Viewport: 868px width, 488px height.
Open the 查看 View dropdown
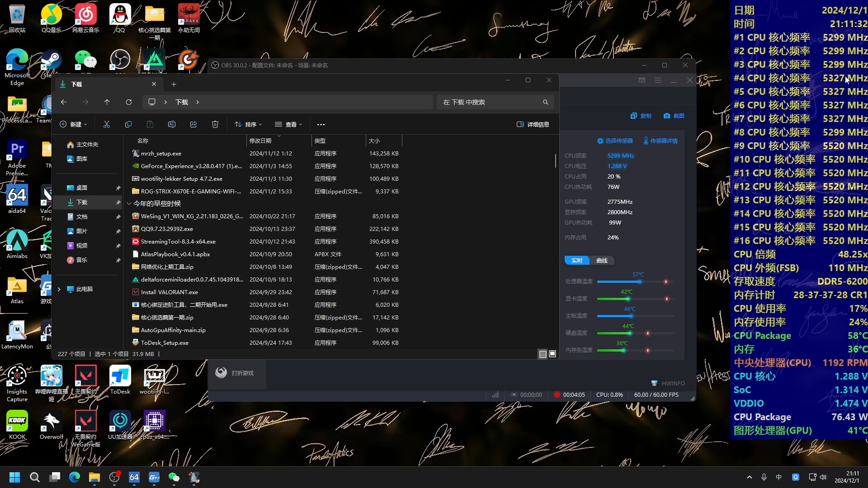(288, 124)
